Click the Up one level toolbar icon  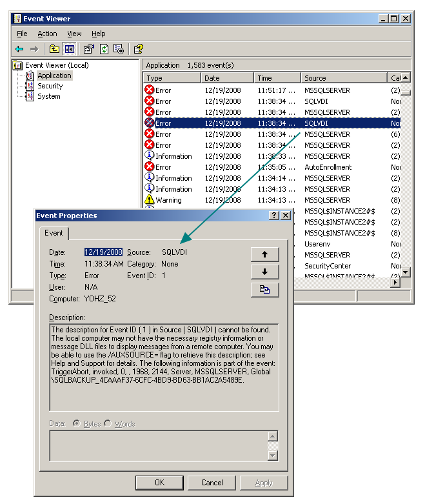tap(55, 49)
